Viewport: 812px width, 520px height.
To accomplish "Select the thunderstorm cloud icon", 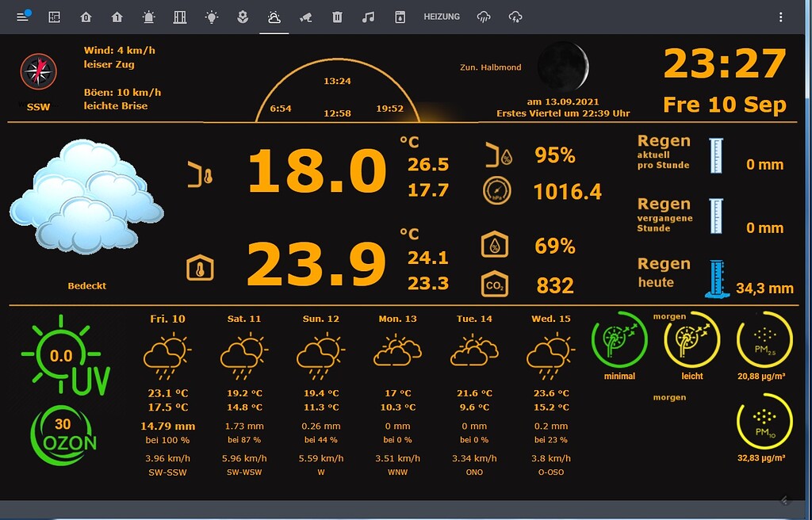I will pos(515,16).
